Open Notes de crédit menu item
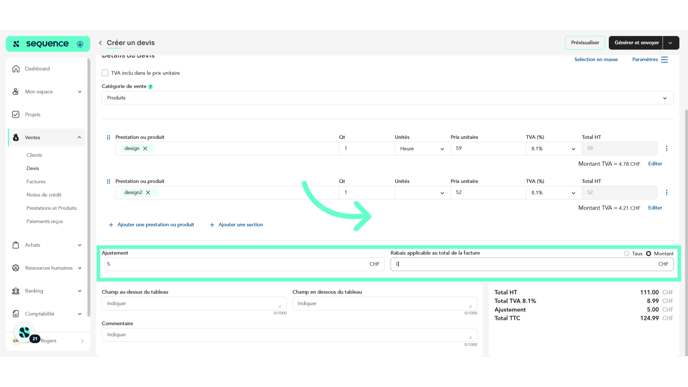The width and height of the screenshot is (688, 387). (x=44, y=195)
